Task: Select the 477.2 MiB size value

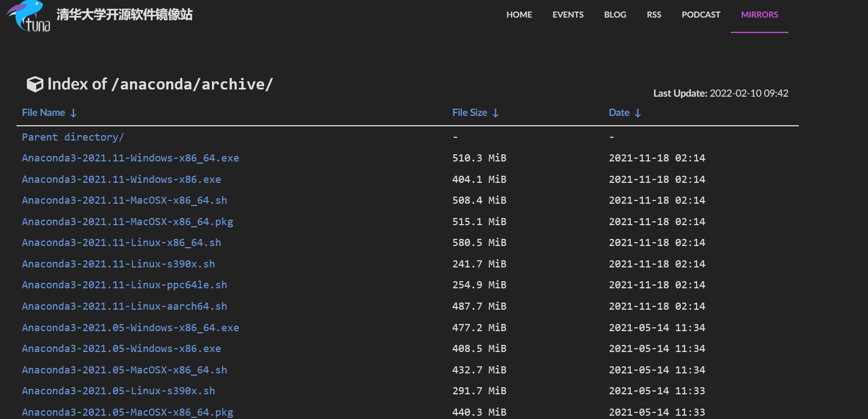Action: (x=479, y=328)
